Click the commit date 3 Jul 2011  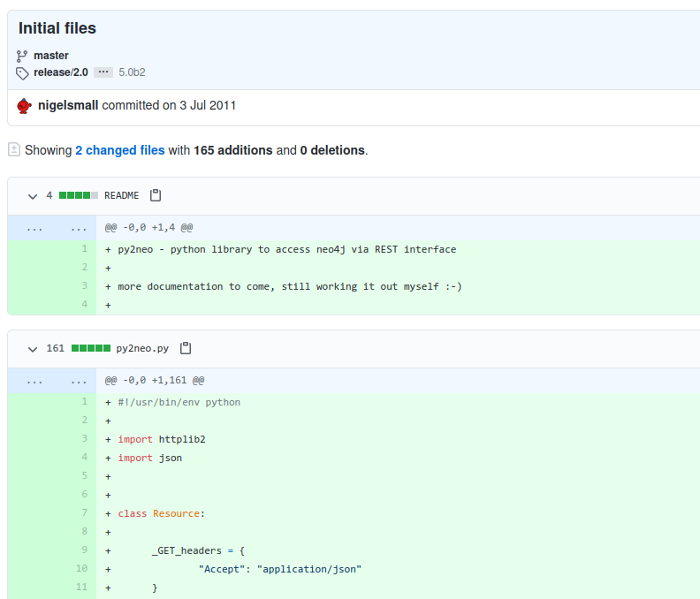coord(208,105)
